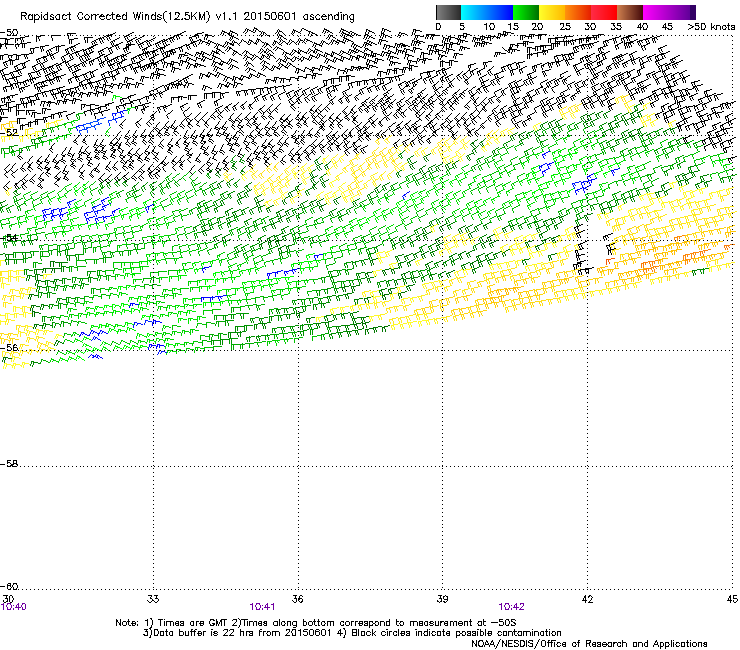Click the '>50 knots' legend label
This screenshot has width=740, height=650.
coord(711,27)
